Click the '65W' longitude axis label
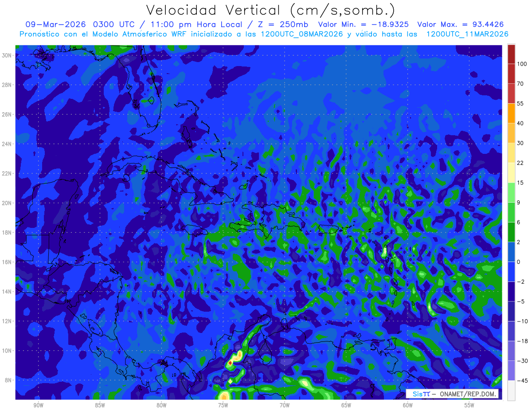This screenshot has height=411, width=532. (346, 405)
